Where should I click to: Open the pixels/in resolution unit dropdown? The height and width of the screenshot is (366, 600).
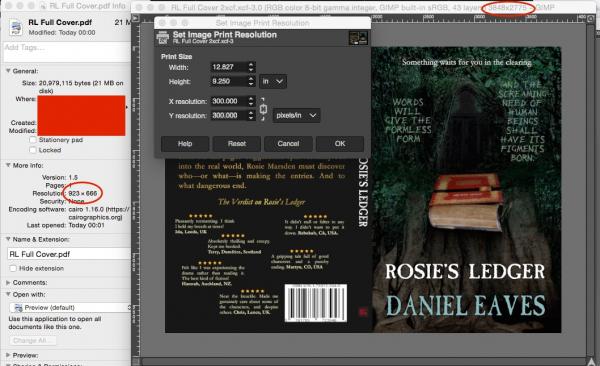296,115
